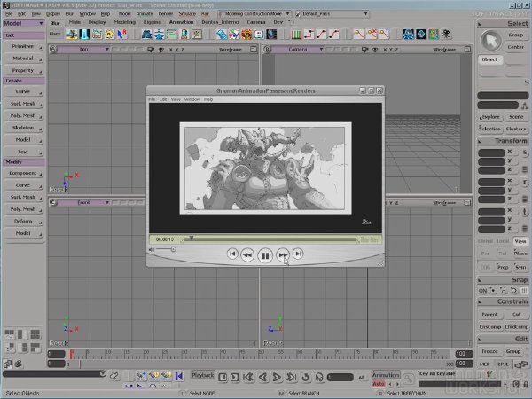The image size is (532, 399).
Task: Click the Freeze edit button
Action: [x=489, y=351]
